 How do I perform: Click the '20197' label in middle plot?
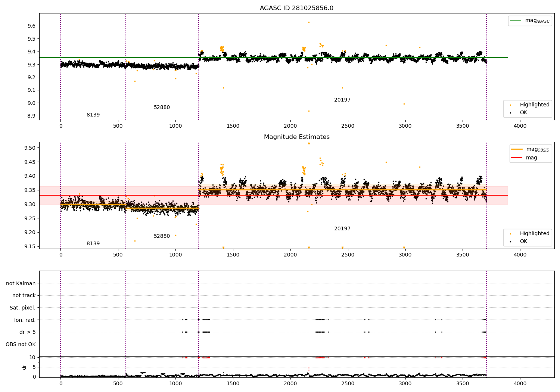pyautogui.click(x=342, y=228)
